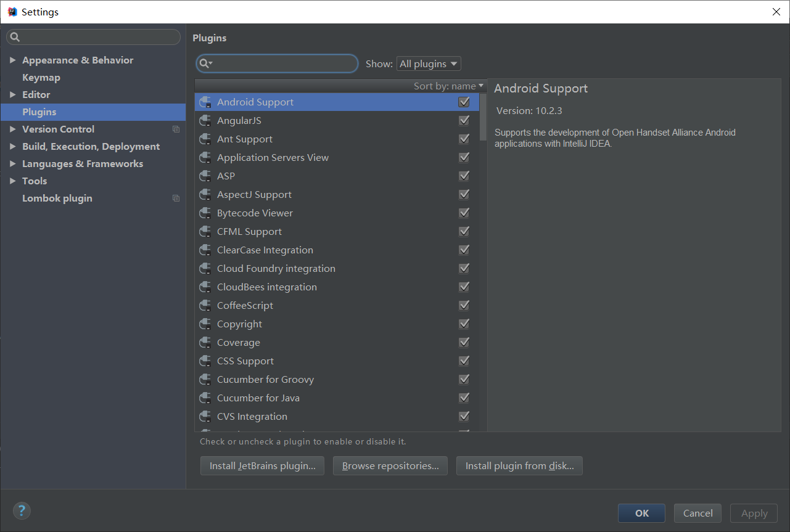Click Install plugin from disk button
This screenshot has height=532, width=790.
(x=519, y=466)
